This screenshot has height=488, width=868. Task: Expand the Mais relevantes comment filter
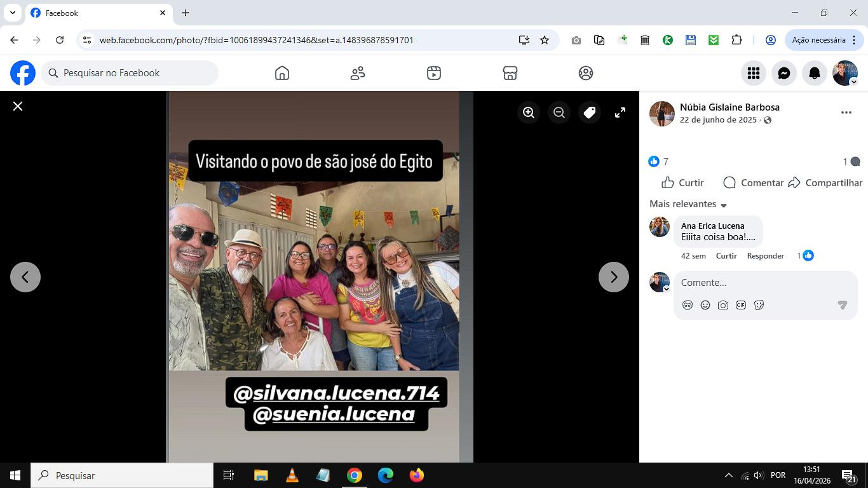[x=688, y=204]
